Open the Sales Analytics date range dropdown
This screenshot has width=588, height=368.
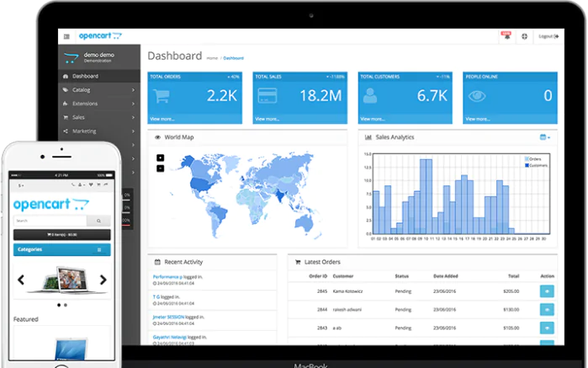click(545, 137)
